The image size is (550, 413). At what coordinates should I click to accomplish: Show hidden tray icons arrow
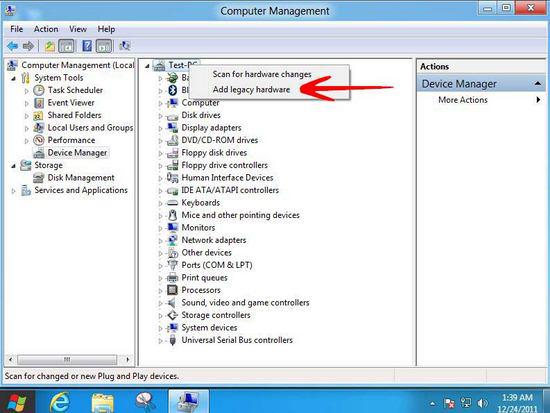pos(432,404)
